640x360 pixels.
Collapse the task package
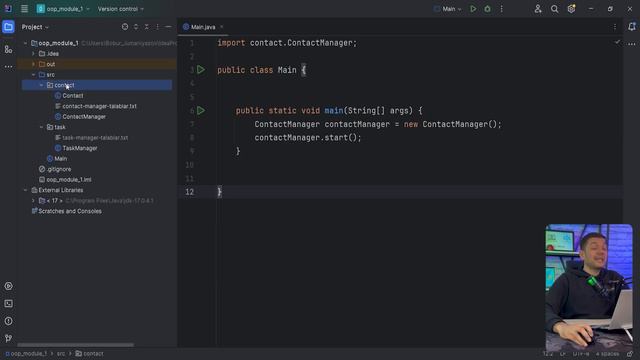coord(41,127)
